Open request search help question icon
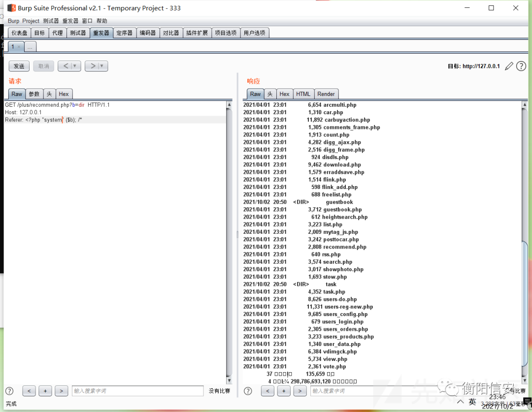Screen dimensions: 532x412 coord(9,391)
